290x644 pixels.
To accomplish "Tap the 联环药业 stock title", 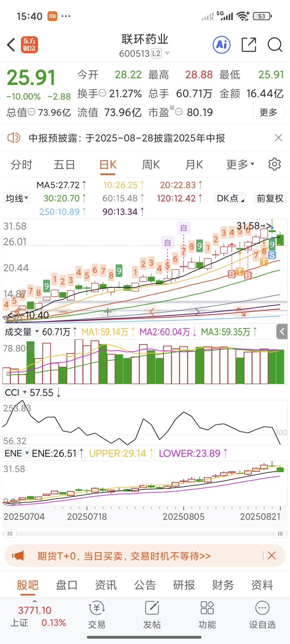I will click(145, 39).
